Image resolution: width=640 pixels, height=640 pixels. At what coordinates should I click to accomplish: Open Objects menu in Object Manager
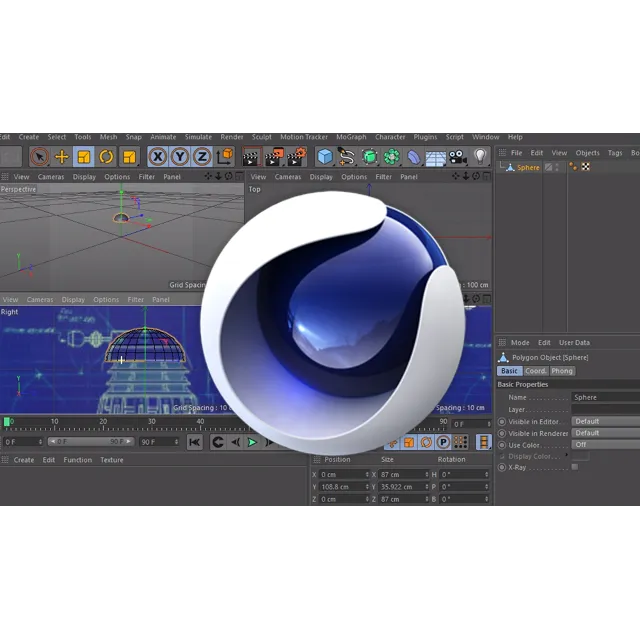coord(587,153)
